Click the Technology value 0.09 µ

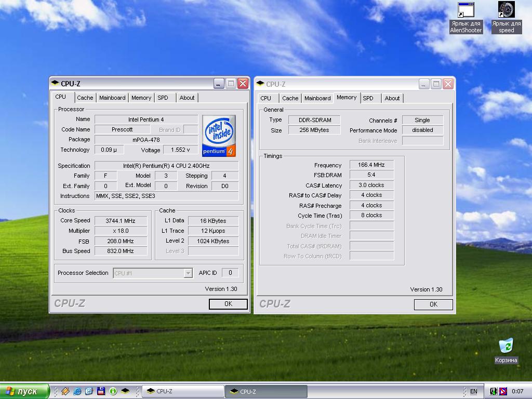point(109,150)
